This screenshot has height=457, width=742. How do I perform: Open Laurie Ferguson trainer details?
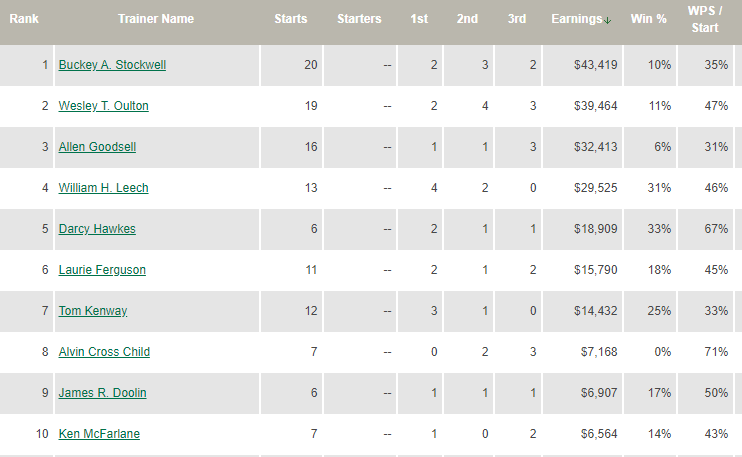pyautogui.click(x=102, y=270)
